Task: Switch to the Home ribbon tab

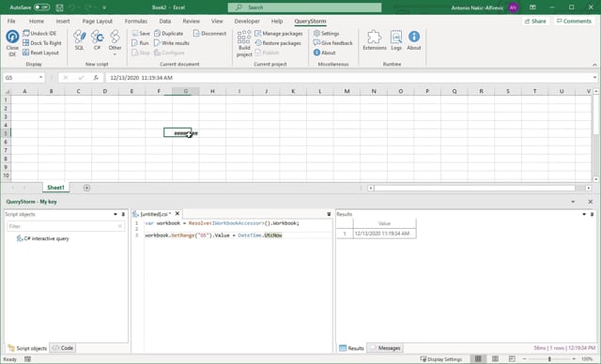Action: click(37, 21)
